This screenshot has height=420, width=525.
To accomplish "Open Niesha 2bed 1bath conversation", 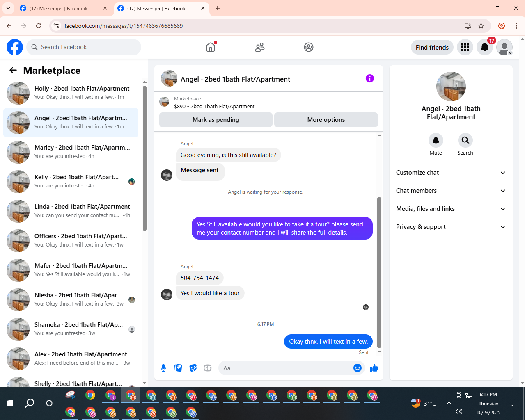I will pos(71,300).
